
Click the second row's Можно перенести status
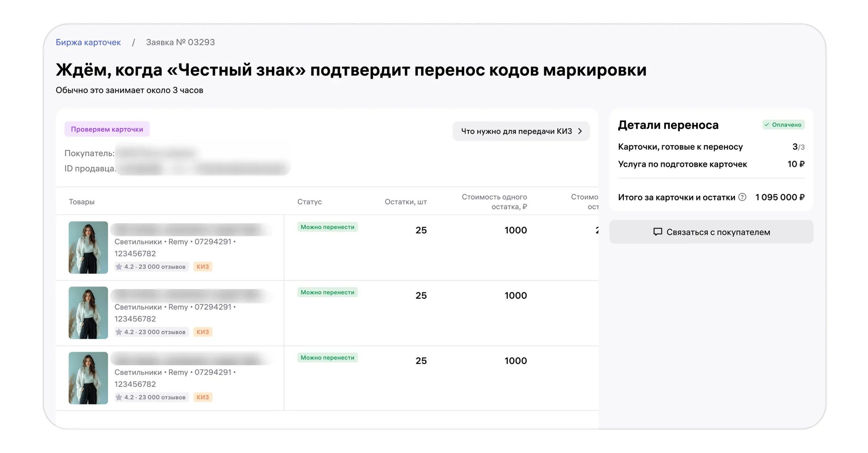pyautogui.click(x=327, y=292)
